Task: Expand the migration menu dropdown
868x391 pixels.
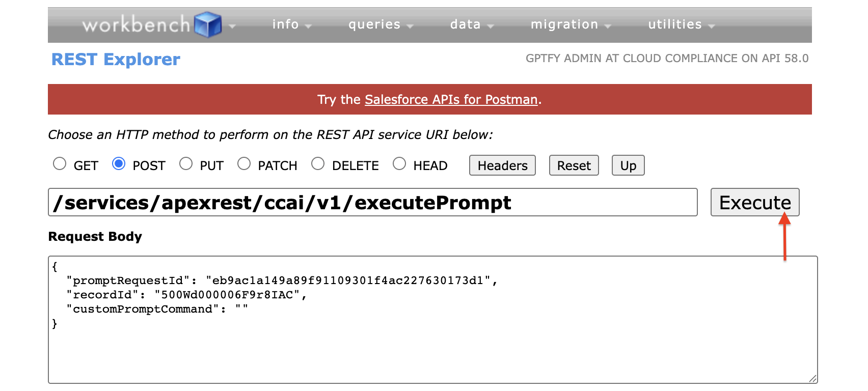Action: 570,24
